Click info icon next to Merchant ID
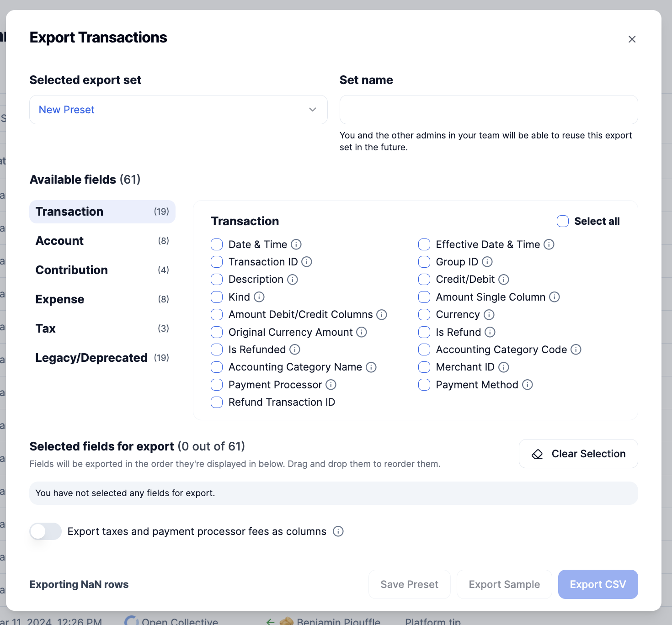The image size is (672, 625). (504, 367)
